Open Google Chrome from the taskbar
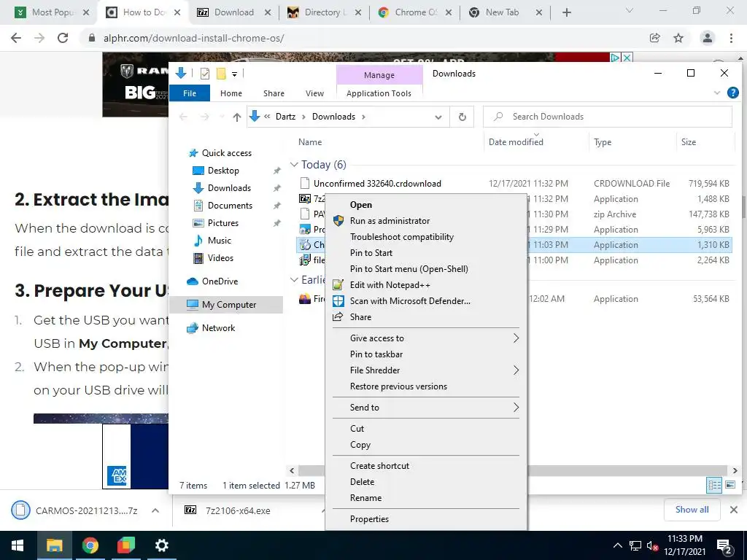The height and width of the screenshot is (560, 747). pyautogui.click(x=90, y=545)
